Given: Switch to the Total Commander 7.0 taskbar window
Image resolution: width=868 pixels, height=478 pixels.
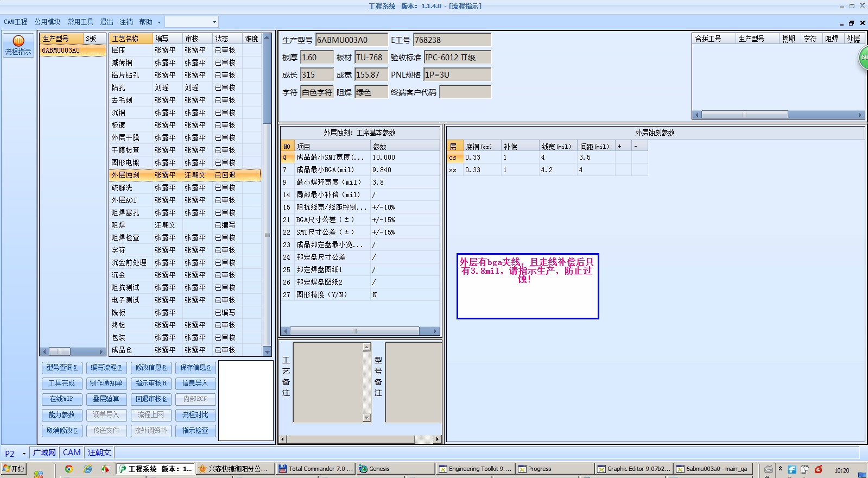Looking at the screenshot, I should point(315,469).
